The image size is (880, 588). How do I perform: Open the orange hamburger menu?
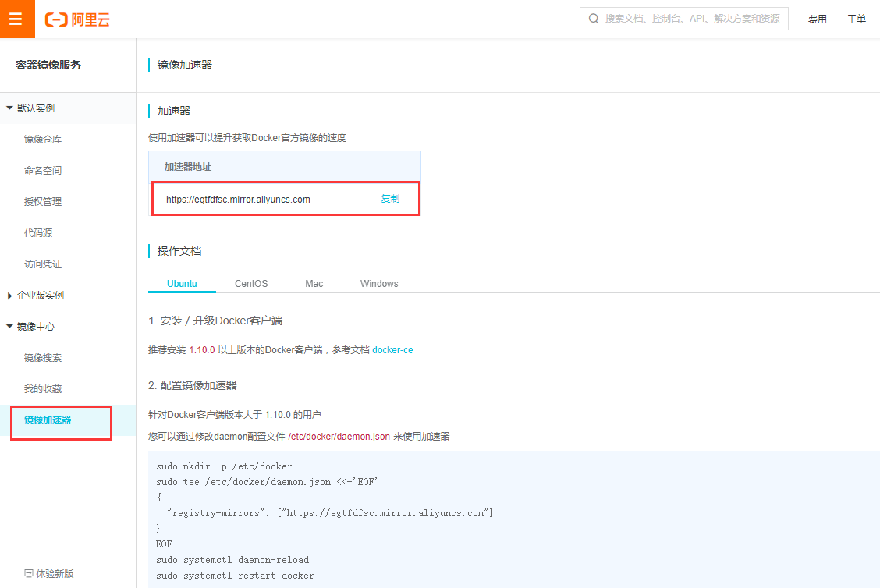tap(17, 19)
